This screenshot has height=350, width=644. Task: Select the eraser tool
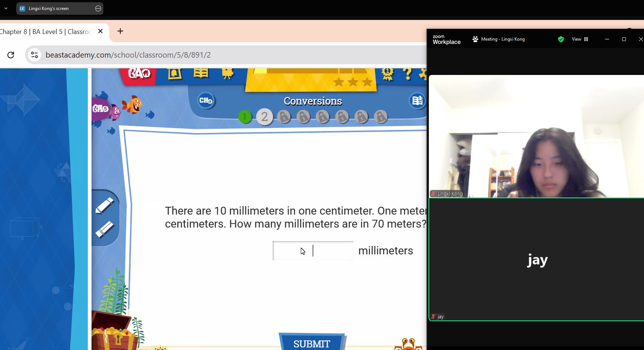pyautogui.click(x=105, y=229)
